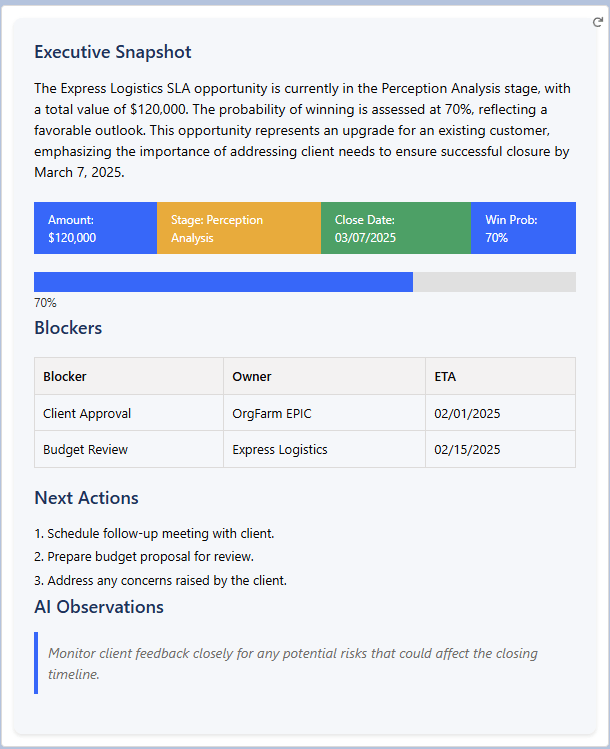
Task: Click the Address any concerns action item
Action: point(166,581)
